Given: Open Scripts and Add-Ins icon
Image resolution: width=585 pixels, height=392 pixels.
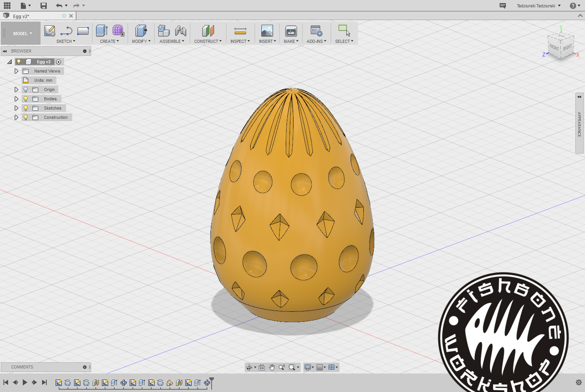Looking at the screenshot, I should click(x=317, y=31).
